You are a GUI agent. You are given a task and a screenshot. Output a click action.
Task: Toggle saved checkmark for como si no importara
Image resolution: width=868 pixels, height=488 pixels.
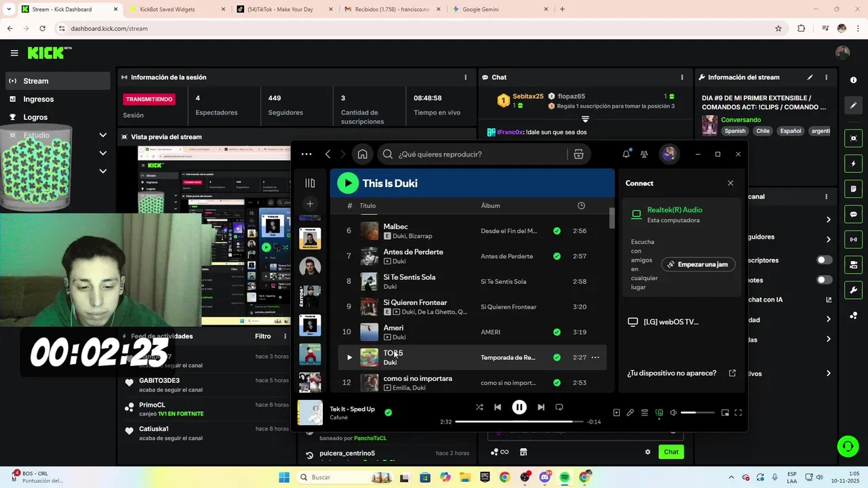(557, 382)
